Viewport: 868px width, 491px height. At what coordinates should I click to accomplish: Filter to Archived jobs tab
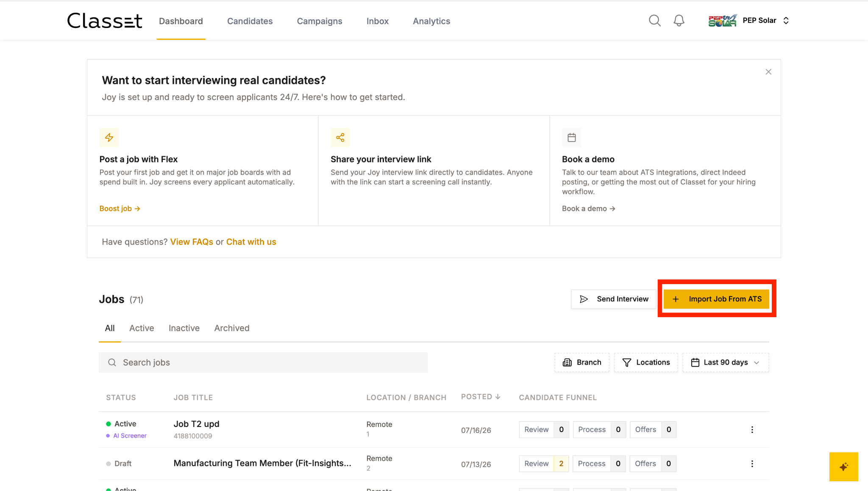tap(232, 328)
